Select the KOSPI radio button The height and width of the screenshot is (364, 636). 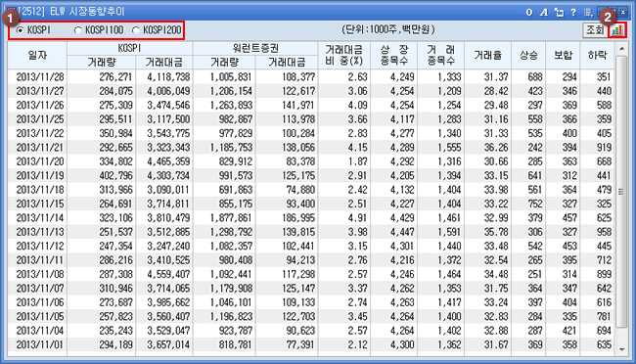pos(20,30)
